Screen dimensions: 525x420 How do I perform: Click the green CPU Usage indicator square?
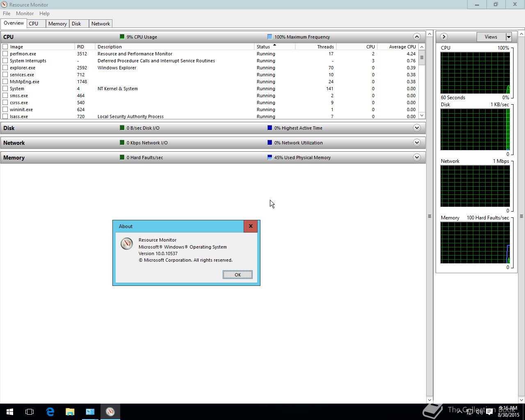point(122,37)
